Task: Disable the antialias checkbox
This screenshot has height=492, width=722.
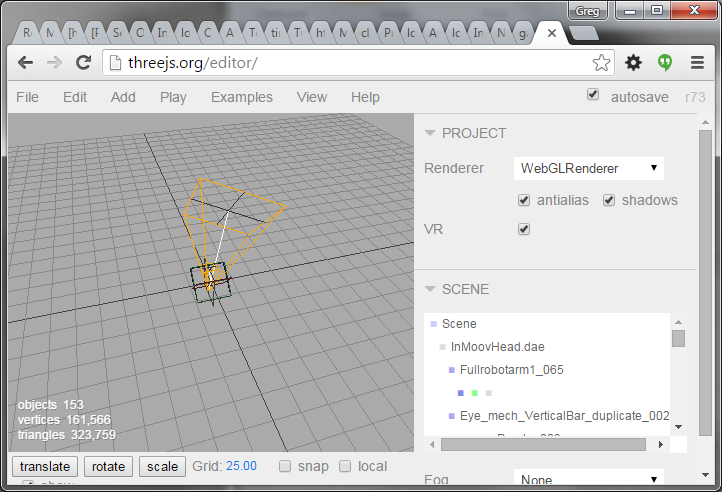Action: click(x=524, y=200)
